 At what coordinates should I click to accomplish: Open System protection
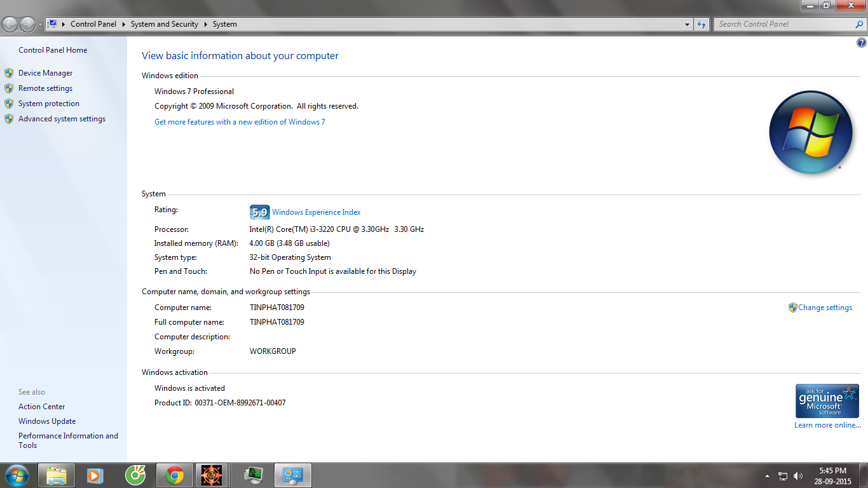tap(49, 104)
